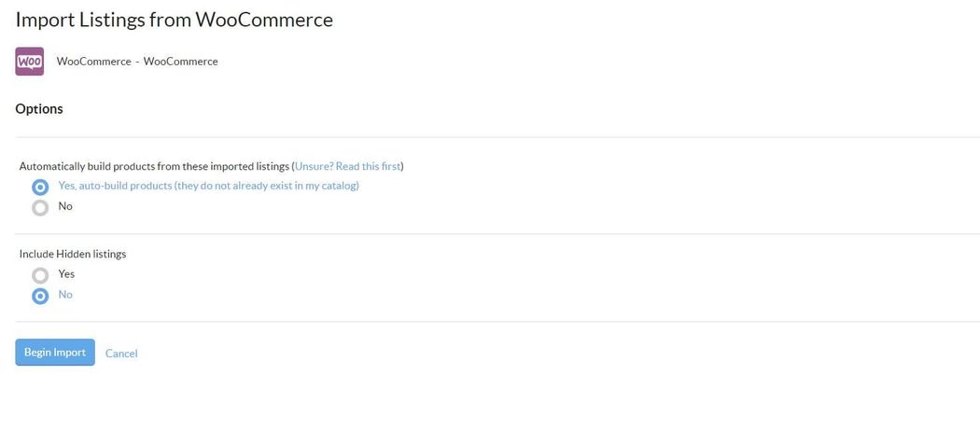Click the "Include Hidden listings" label text

point(73,254)
